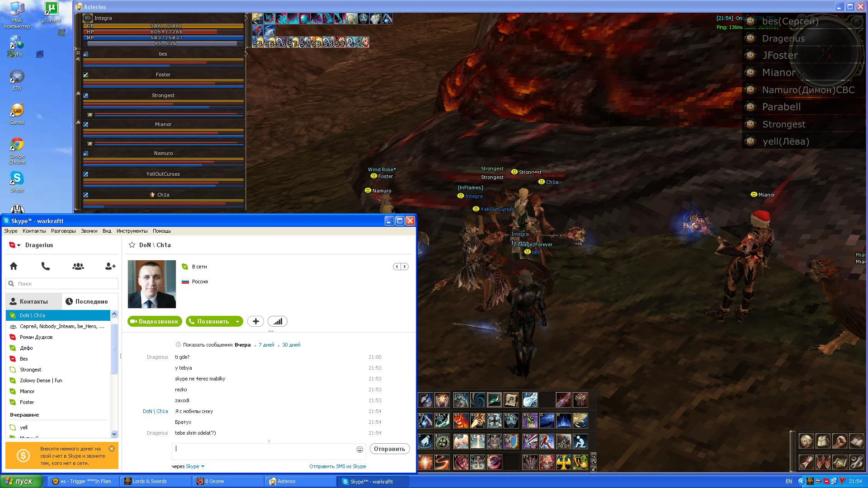Click the create group icon in Skype
Image resolution: width=868 pixels, height=488 pixels.
point(78,266)
